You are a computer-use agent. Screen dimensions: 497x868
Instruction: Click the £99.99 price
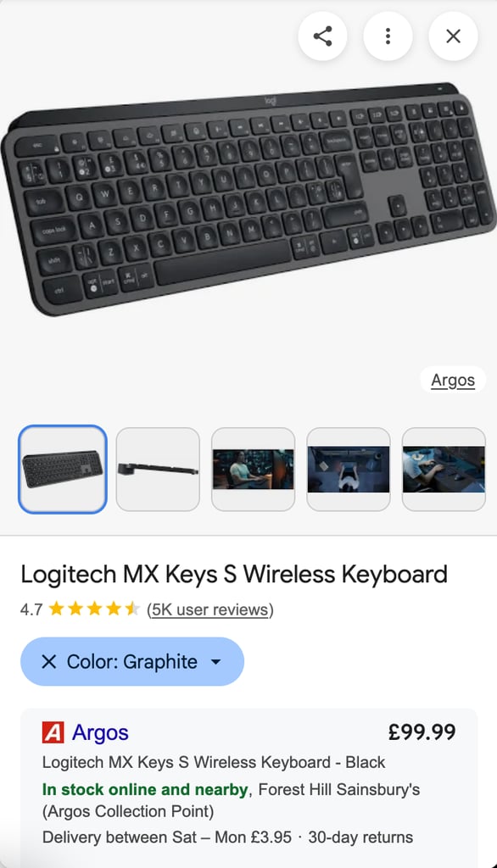[422, 732]
